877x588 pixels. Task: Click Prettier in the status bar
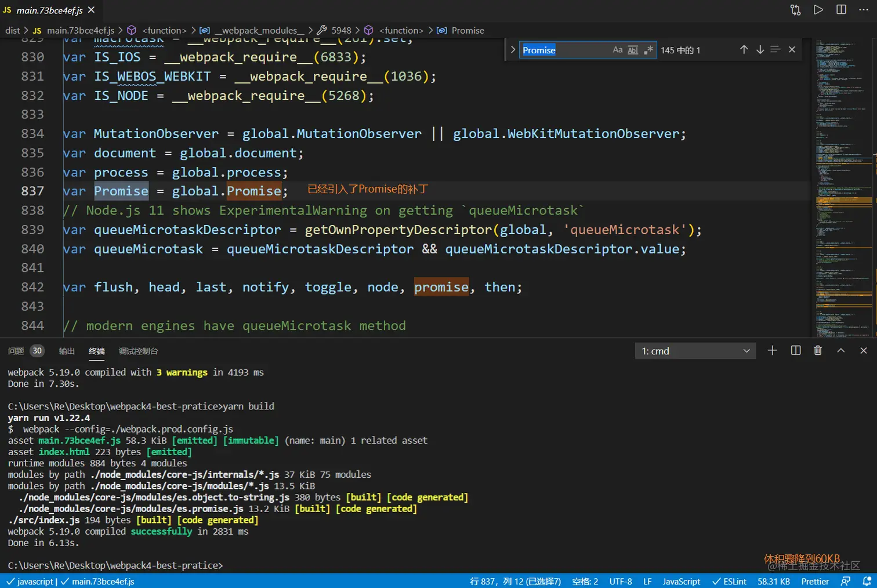[815, 581]
